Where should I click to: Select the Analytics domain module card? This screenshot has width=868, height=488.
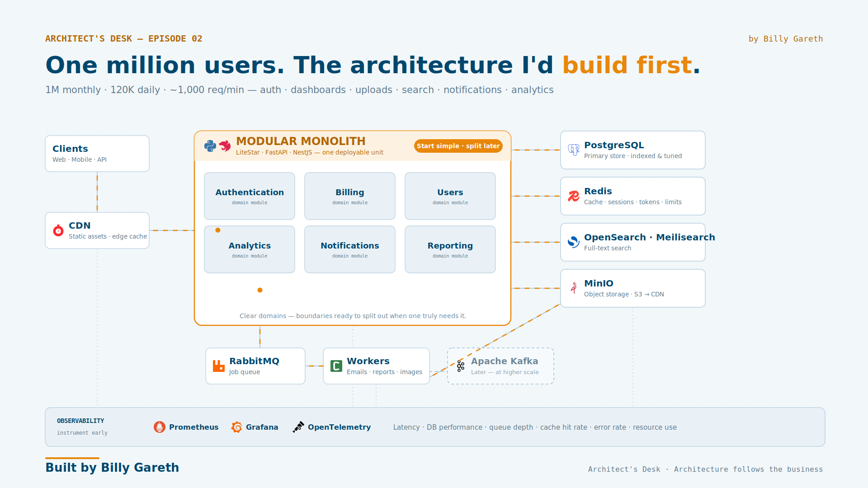click(250, 249)
